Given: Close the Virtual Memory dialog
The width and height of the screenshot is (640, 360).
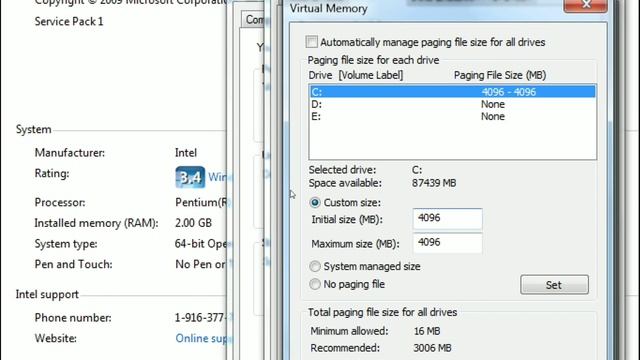Looking at the screenshot, I should click(585, 5).
